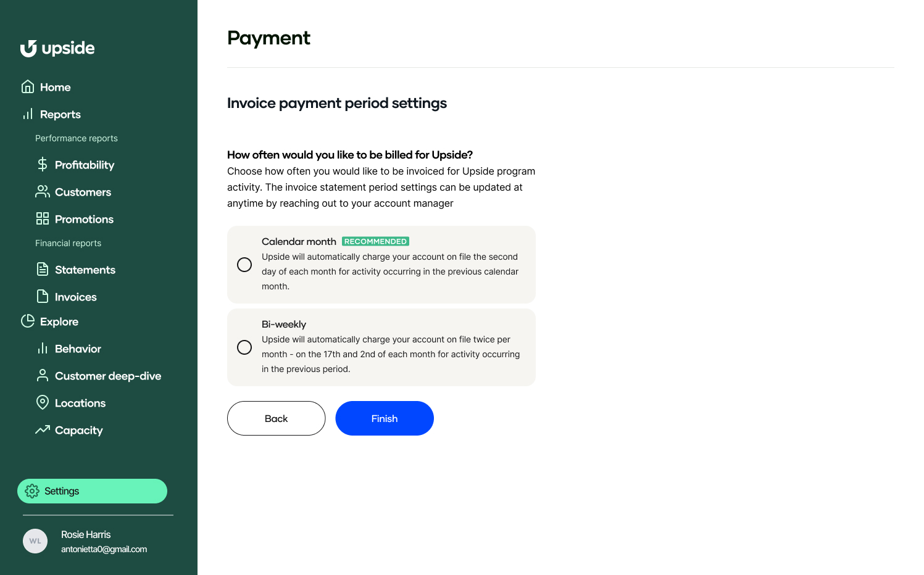Click the Invoices file icon

[x=42, y=296]
